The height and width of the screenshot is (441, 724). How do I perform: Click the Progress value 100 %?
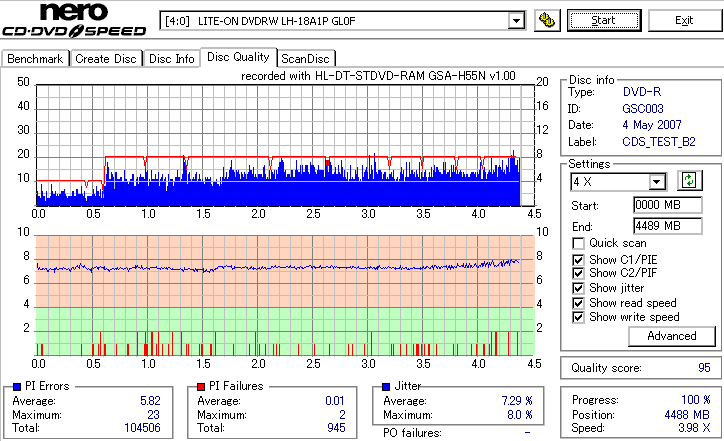coord(696,400)
